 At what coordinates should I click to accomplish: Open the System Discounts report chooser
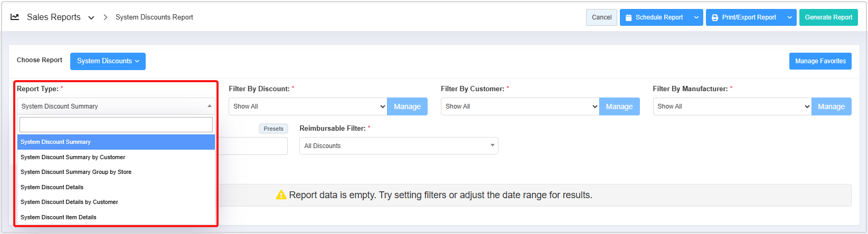108,61
